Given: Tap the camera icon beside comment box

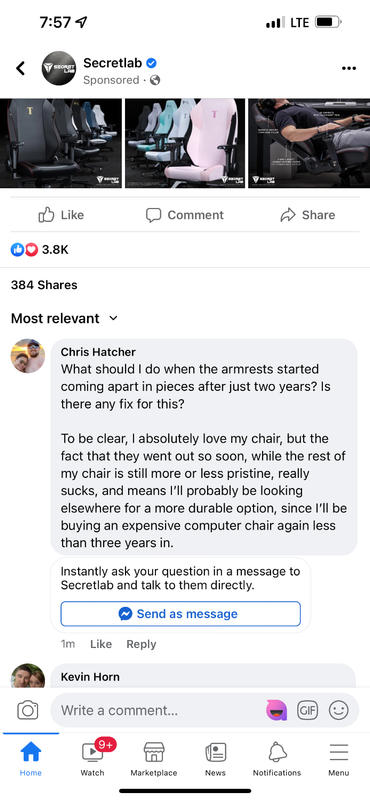Looking at the screenshot, I should 28,710.
